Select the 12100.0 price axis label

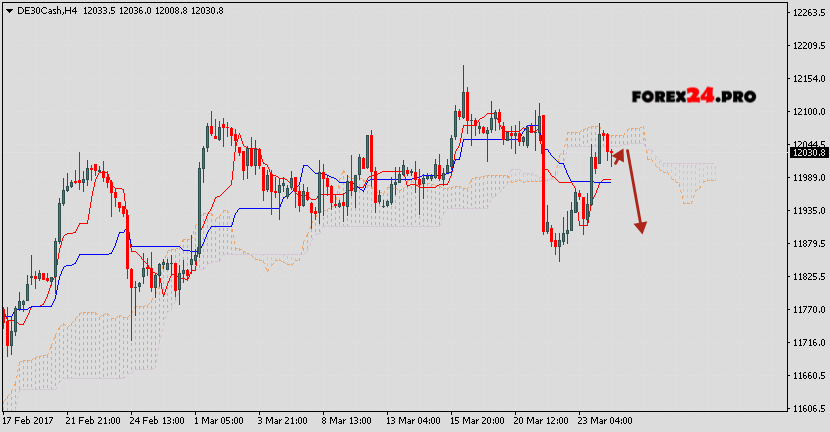point(807,112)
